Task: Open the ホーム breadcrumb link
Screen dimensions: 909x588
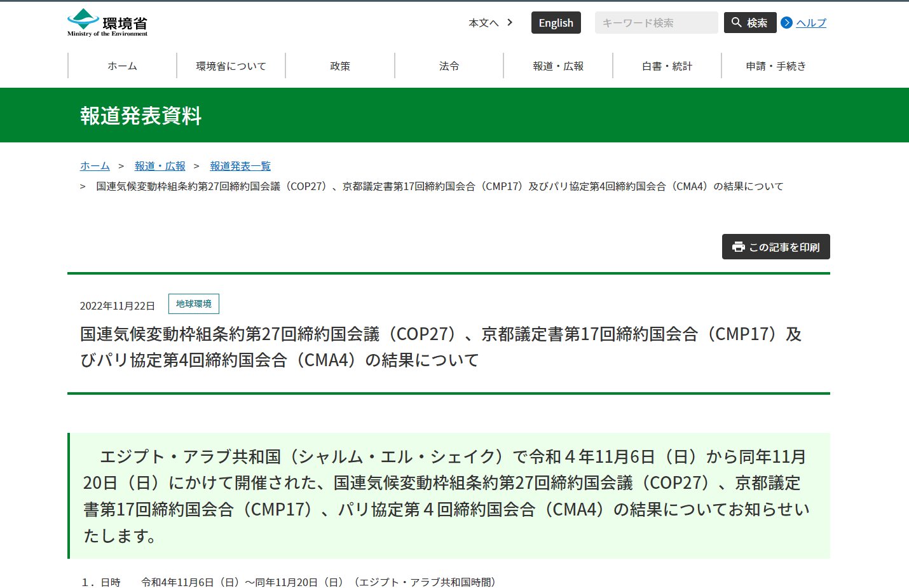Action: click(x=94, y=165)
